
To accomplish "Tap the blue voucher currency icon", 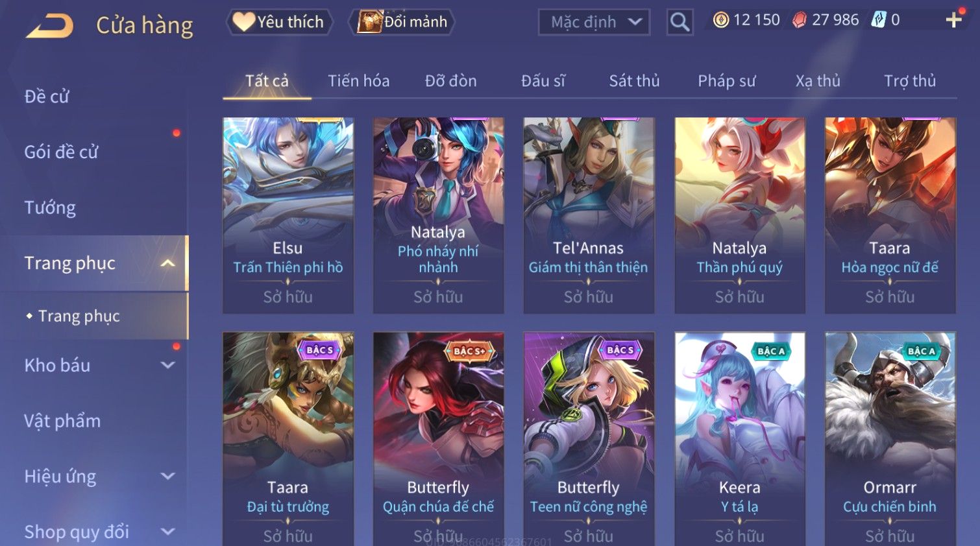I will pos(878,20).
